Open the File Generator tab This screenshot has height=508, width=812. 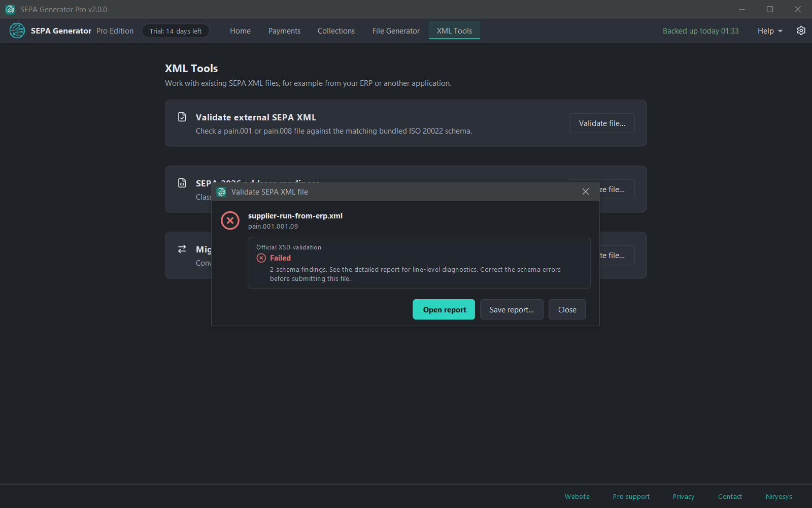tap(396, 31)
